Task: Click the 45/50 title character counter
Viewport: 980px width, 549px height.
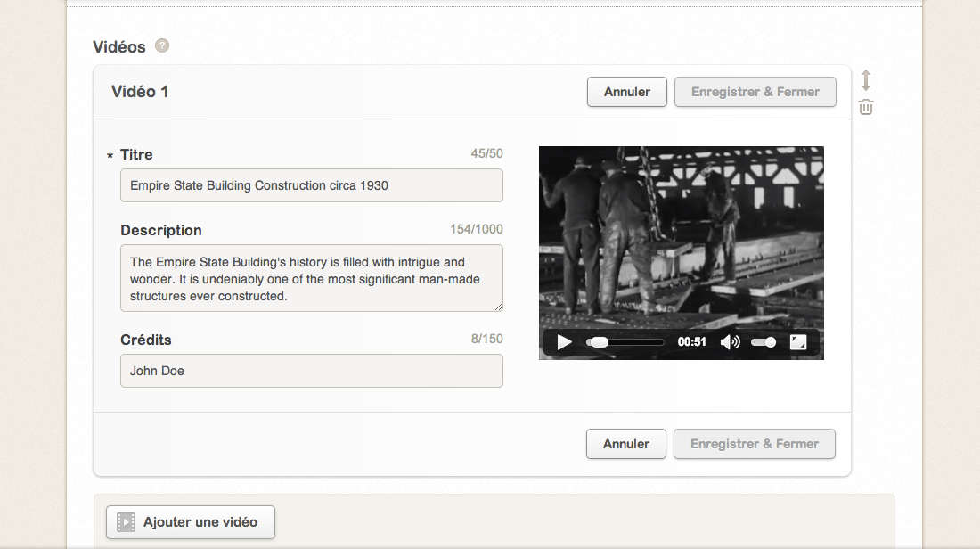Action: pyautogui.click(x=486, y=153)
